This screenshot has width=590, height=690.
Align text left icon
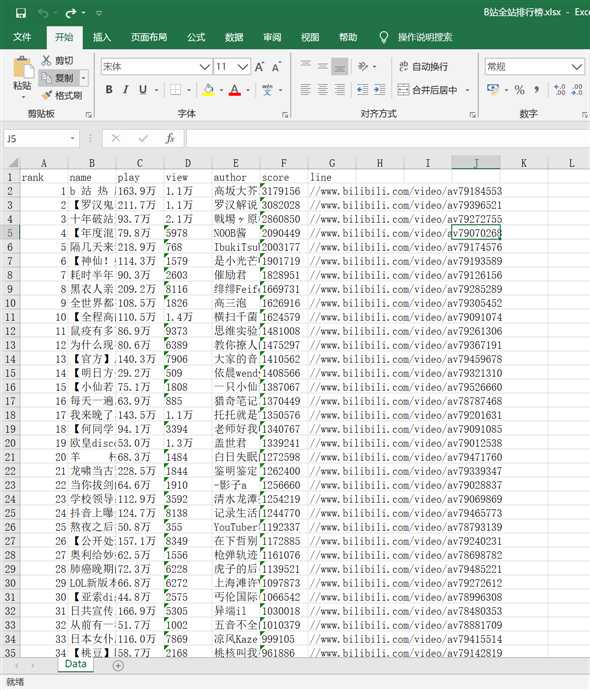pos(305,90)
